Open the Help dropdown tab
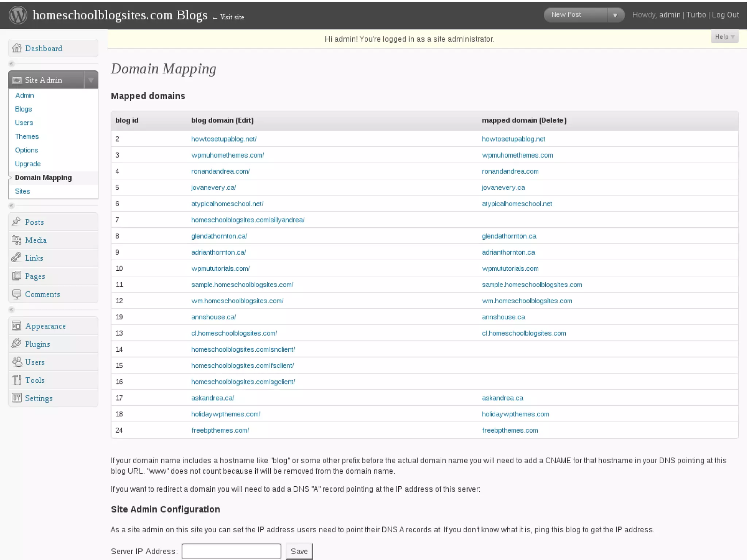This screenshot has height=560, width=747. pos(724,36)
